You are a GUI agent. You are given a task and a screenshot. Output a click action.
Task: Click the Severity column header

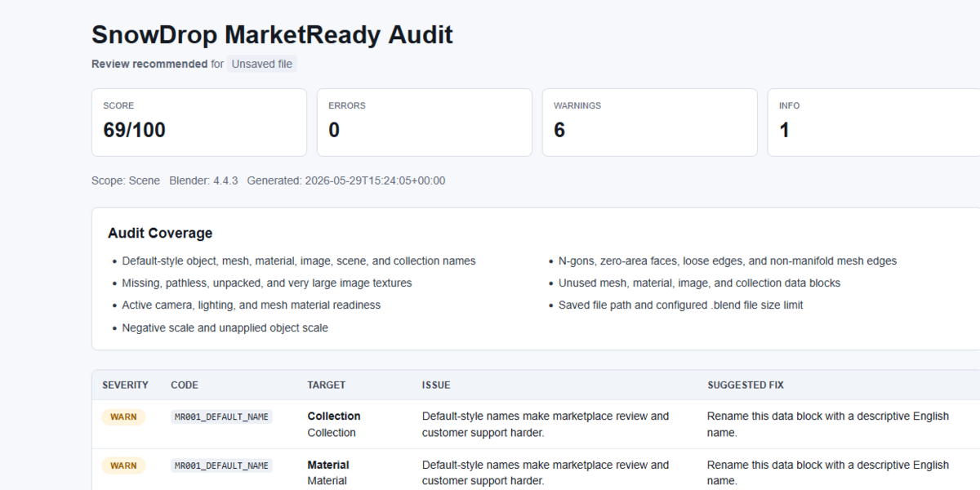pyautogui.click(x=125, y=385)
